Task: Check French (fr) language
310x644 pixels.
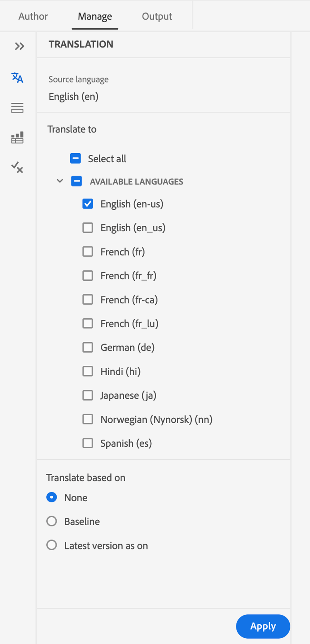Action: click(x=87, y=251)
